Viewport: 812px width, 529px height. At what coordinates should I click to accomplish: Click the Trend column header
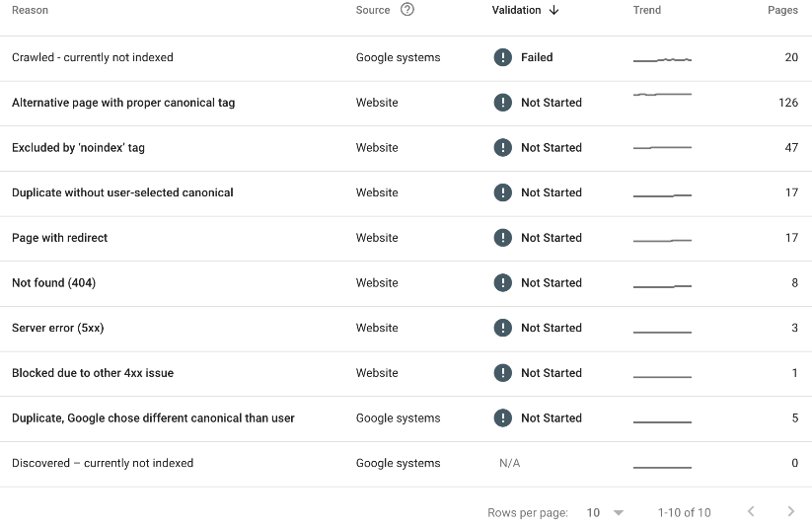[x=647, y=10]
